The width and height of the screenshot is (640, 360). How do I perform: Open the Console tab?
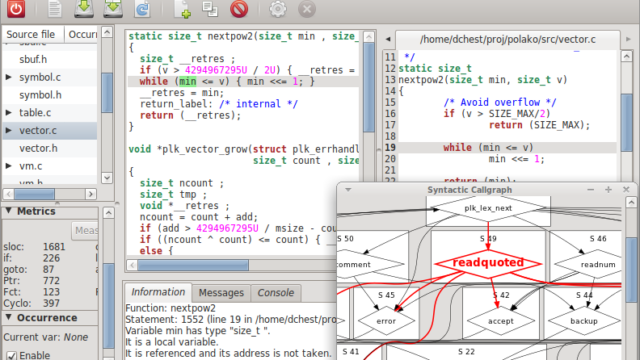[x=276, y=293]
